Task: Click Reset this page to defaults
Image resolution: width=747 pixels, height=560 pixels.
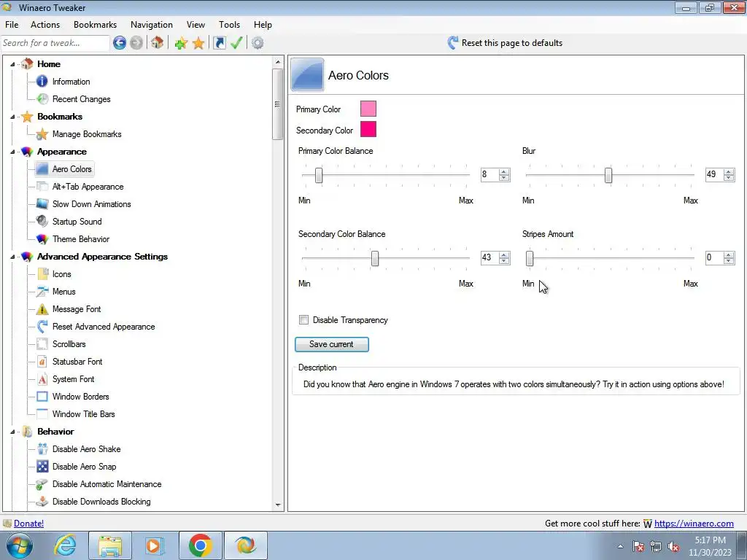Action: click(505, 43)
